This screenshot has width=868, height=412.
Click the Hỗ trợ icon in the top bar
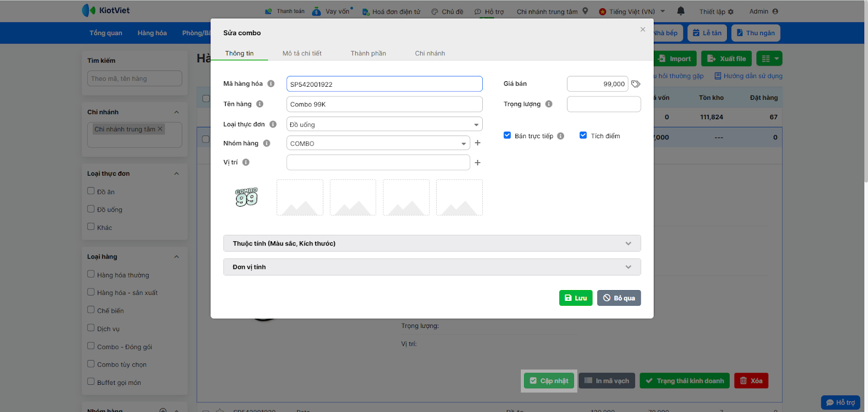pyautogui.click(x=478, y=11)
